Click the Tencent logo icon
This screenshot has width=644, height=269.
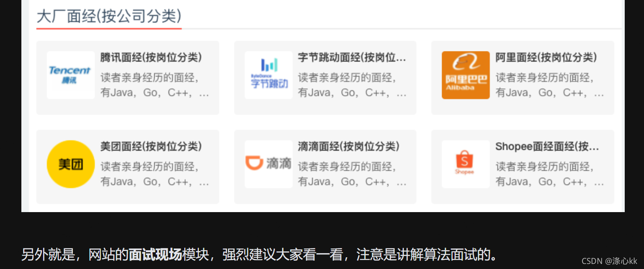coord(71,75)
